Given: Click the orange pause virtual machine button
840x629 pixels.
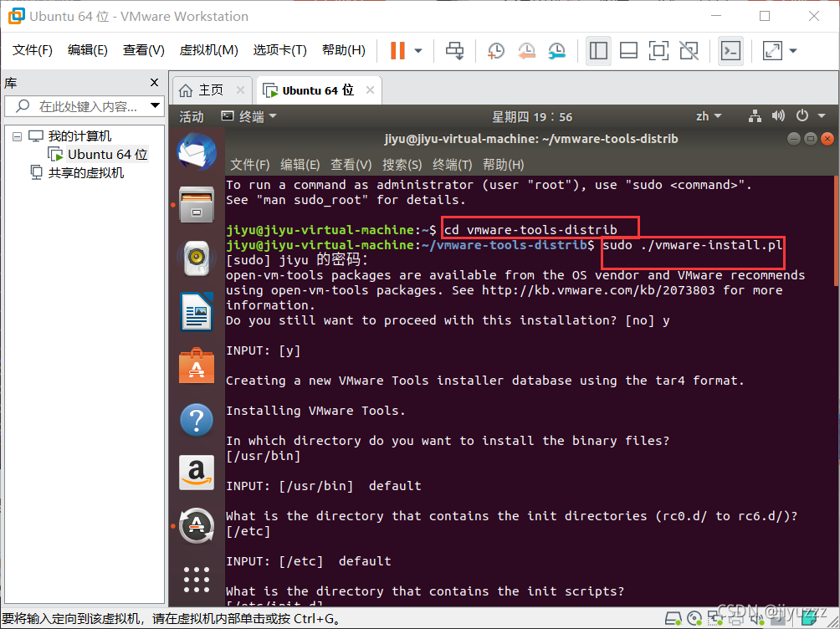Looking at the screenshot, I should [397, 51].
